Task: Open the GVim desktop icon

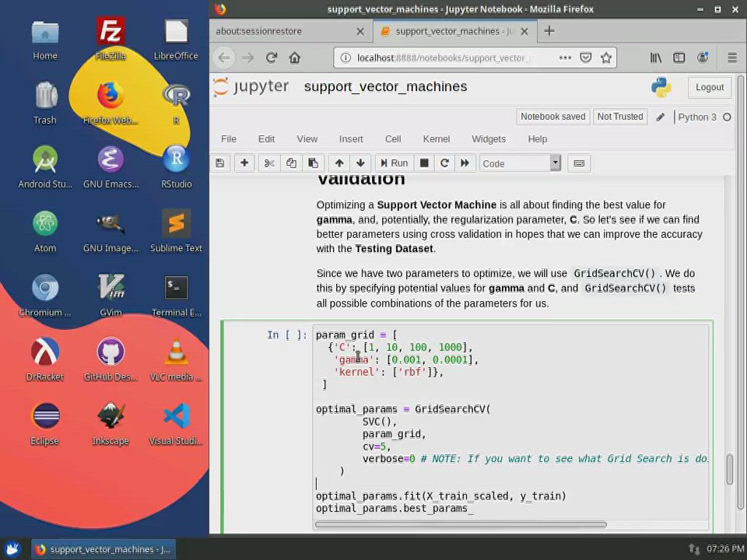Action: (x=110, y=296)
